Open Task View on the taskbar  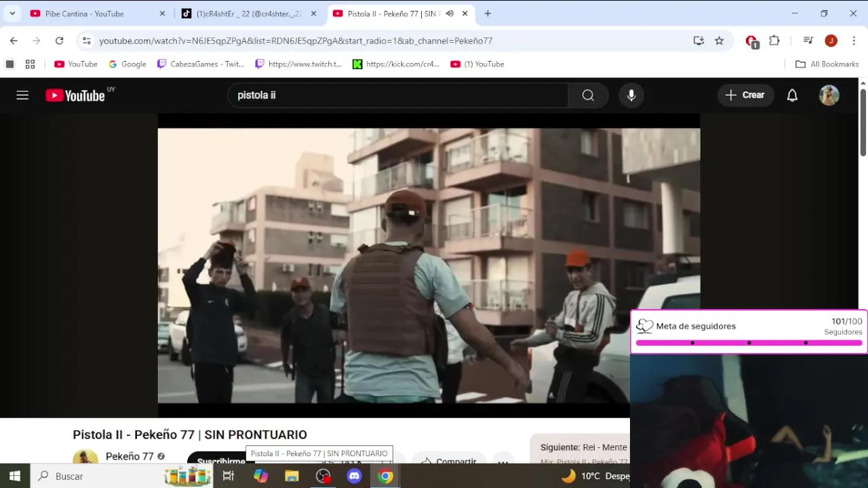pyautogui.click(x=229, y=476)
